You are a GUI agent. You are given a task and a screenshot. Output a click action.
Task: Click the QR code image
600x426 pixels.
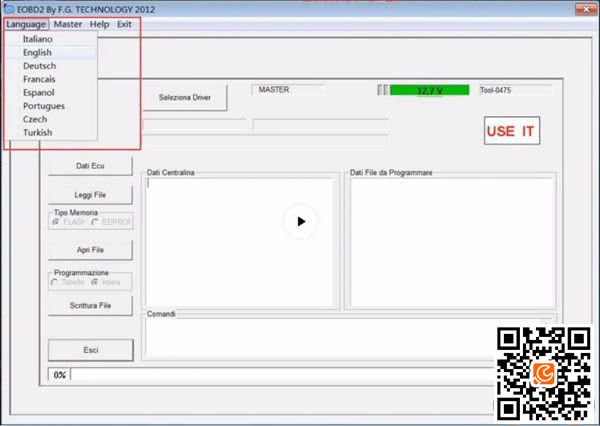[543, 373]
